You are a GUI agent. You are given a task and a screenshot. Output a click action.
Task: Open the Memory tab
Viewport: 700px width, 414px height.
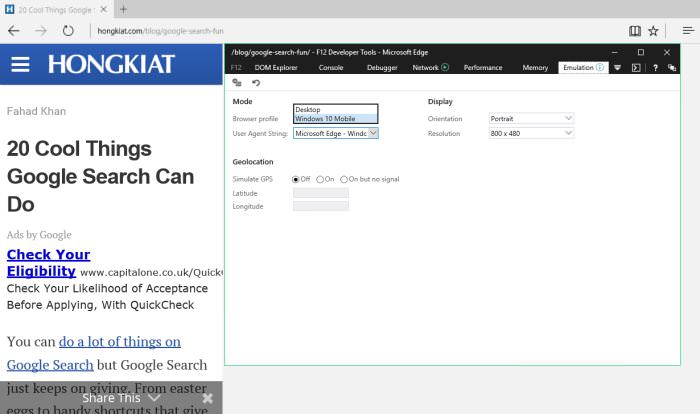(x=535, y=67)
